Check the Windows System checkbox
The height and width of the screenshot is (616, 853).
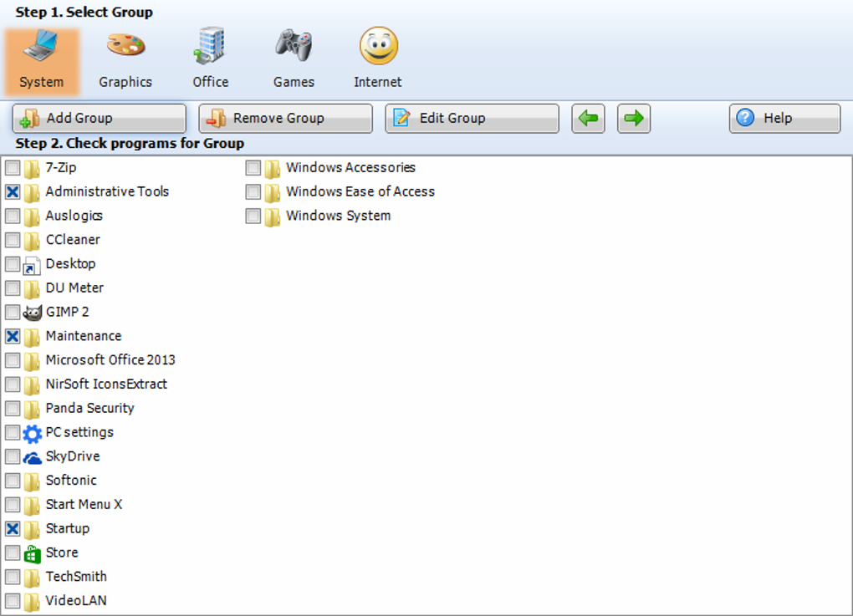(253, 216)
